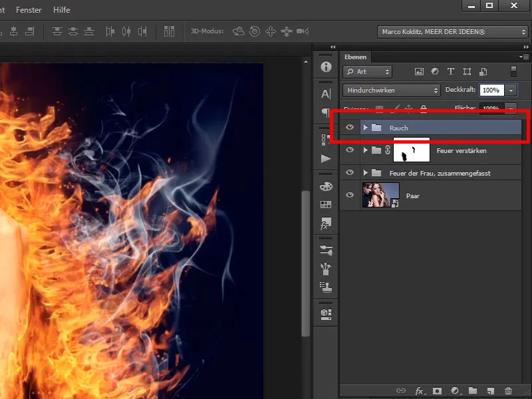Image resolution: width=532 pixels, height=399 pixels.
Task: Delete layer with trash icon
Action: (508, 391)
